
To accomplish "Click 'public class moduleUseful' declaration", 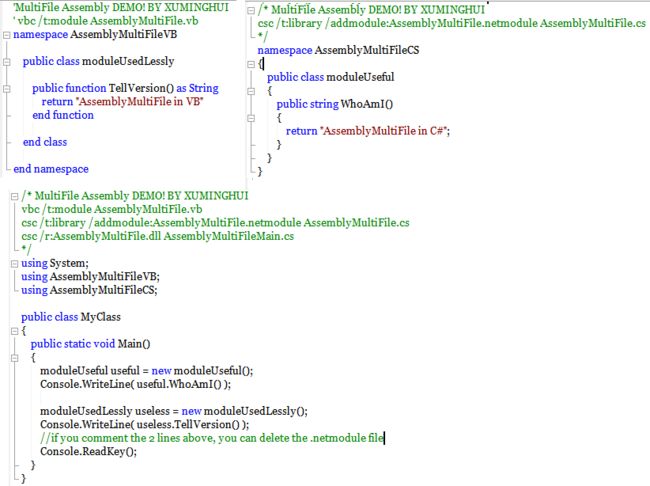I will coord(330,77).
